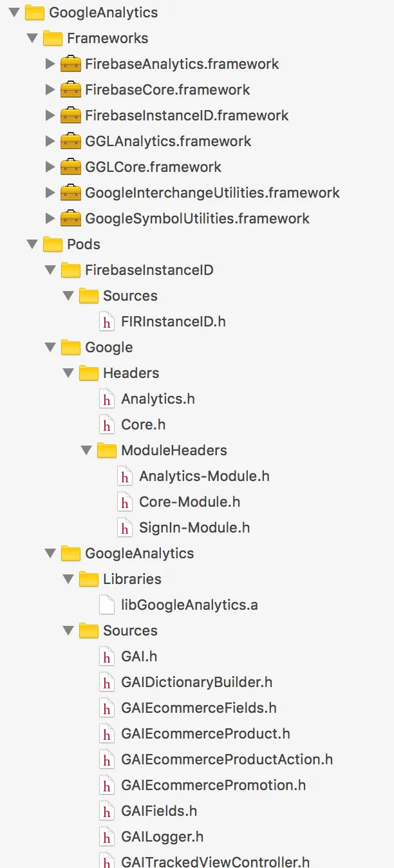This screenshot has width=394, height=868.
Task: Select GAIDictionaryBuilder.h in the navigator
Action: click(196, 682)
